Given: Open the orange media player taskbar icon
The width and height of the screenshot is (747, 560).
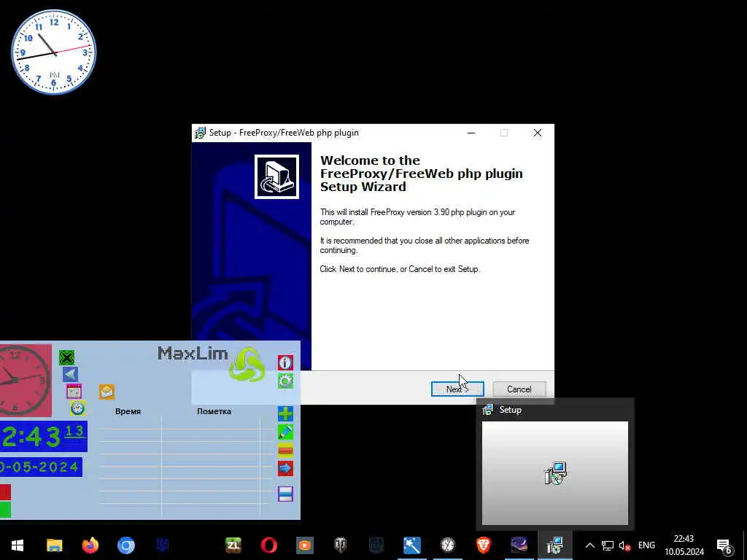Looking at the screenshot, I should [x=305, y=545].
